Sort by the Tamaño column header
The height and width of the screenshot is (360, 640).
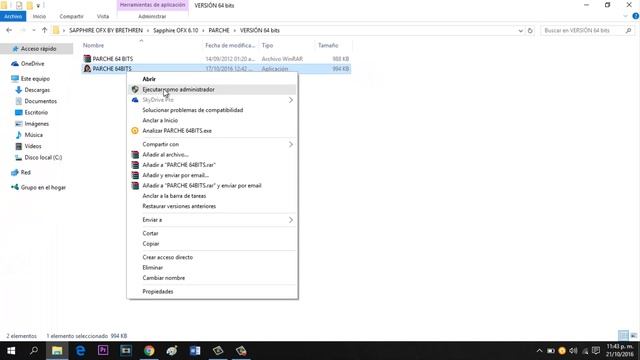328,45
